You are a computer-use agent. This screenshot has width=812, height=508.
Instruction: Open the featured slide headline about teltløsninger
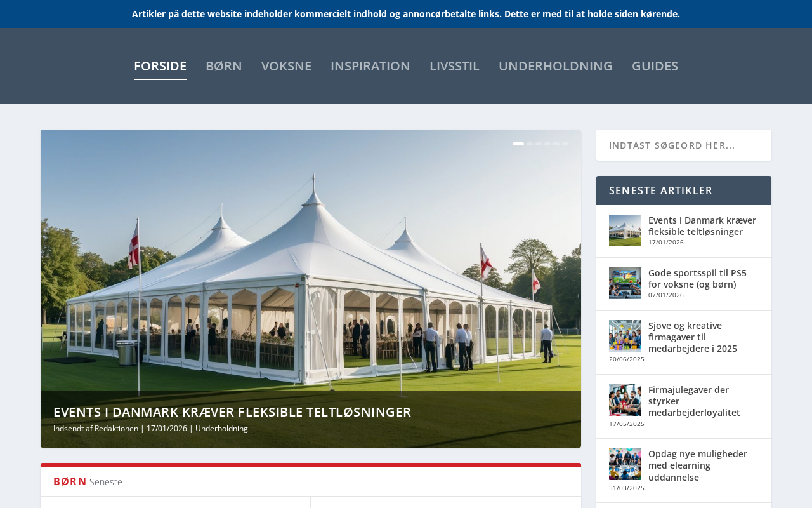click(232, 412)
